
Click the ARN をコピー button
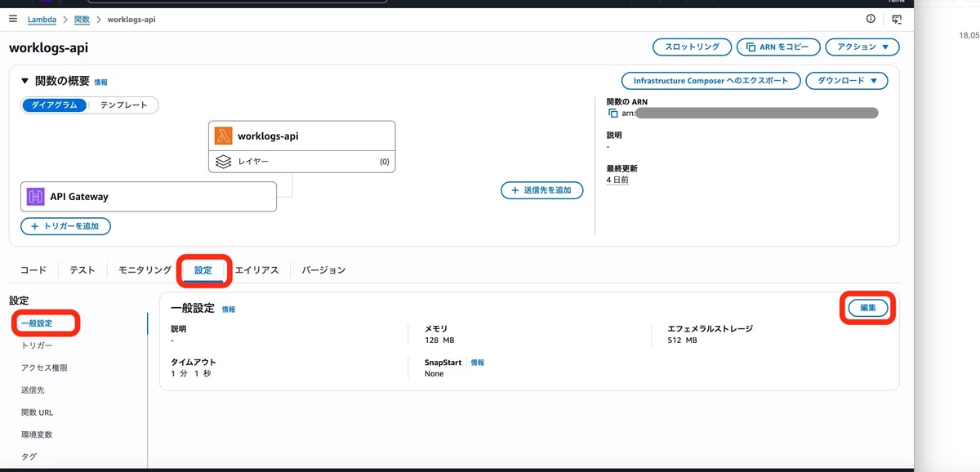coord(778,47)
